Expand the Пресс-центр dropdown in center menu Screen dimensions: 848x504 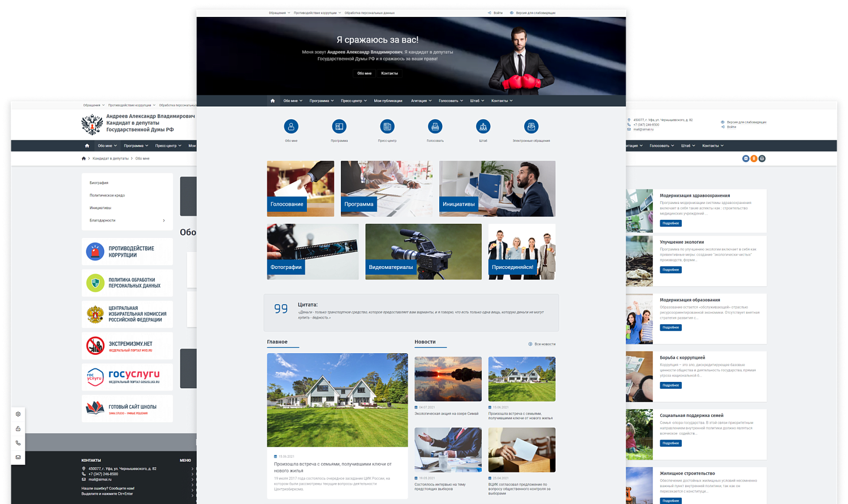[x=353, y=101]
